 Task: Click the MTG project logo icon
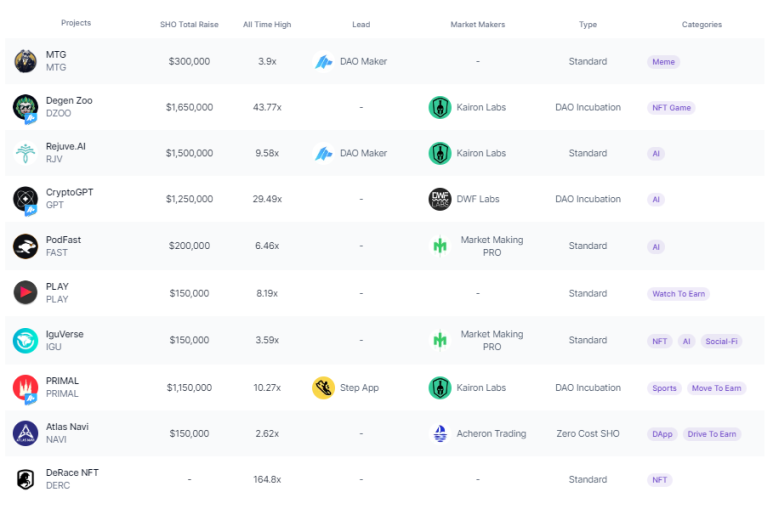(25, 61)
